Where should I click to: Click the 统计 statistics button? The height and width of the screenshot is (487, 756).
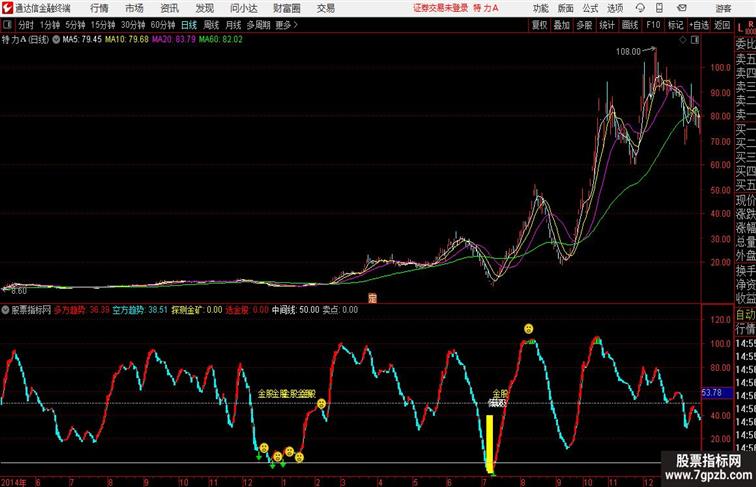click(607, 25)
